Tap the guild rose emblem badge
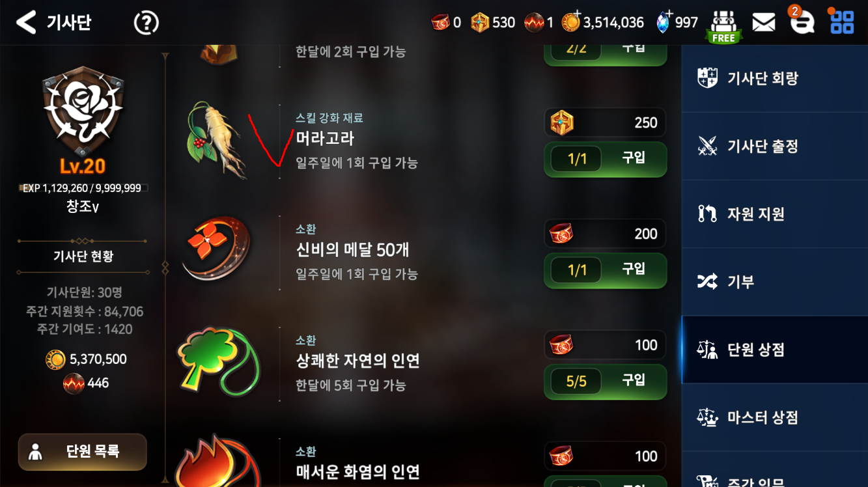 (83, 111)
